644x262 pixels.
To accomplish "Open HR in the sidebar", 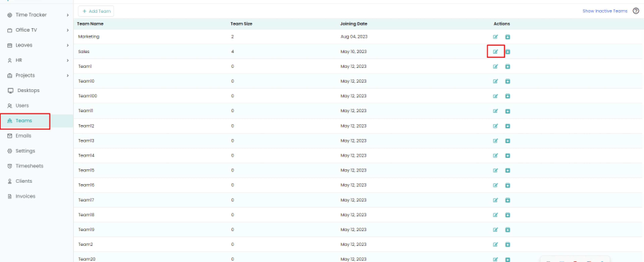I will [x=19, y=60].
